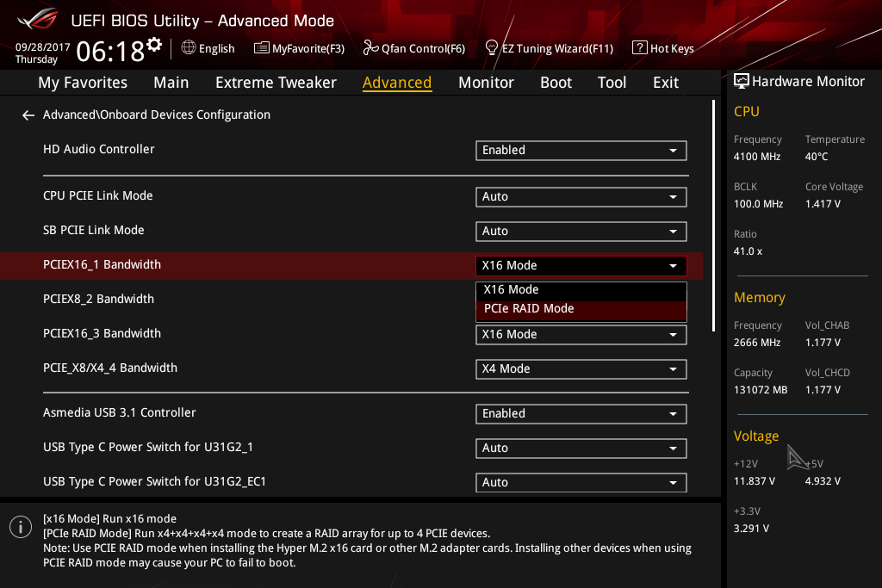Click CPU temperature value 40°C

(817, 157)
